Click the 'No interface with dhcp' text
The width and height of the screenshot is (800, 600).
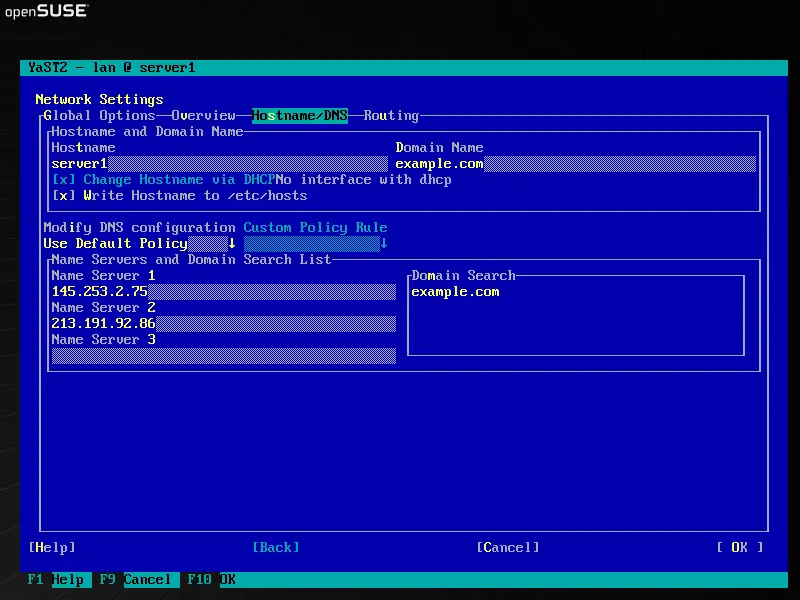coord(363,180)
